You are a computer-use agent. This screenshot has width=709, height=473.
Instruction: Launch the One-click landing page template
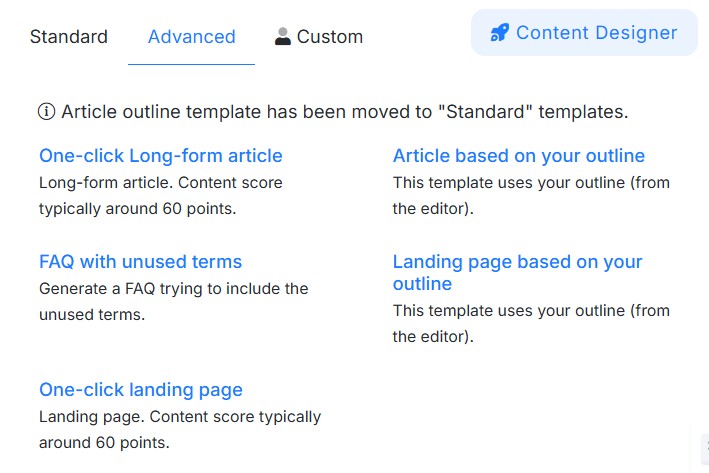140,390
